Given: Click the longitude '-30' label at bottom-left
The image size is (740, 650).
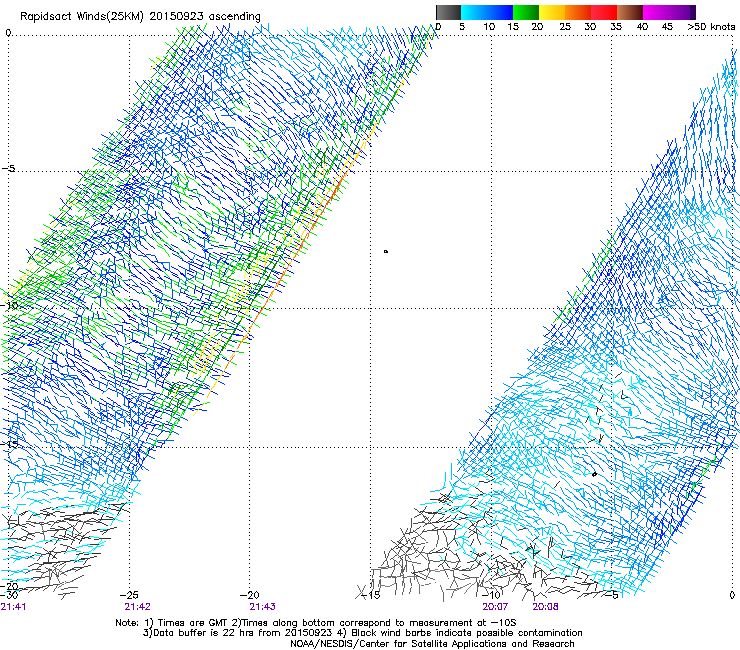Looking at the screenshot, I should click(x=9, y=595).
